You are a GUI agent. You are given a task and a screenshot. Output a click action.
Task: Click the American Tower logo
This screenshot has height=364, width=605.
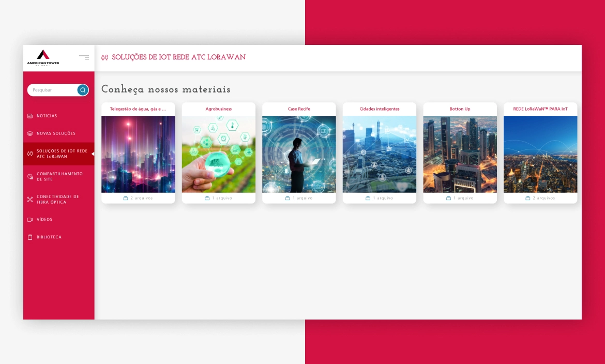(x=43, y=57)
